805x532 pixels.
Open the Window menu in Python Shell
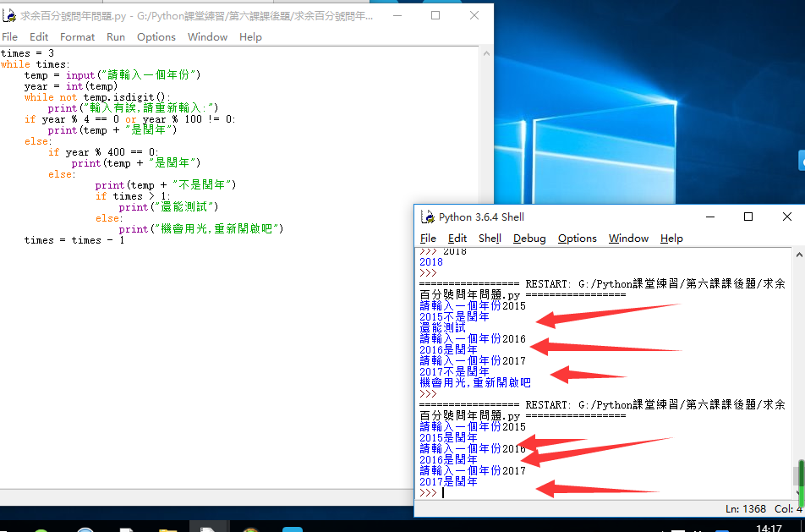pos(628,239)
